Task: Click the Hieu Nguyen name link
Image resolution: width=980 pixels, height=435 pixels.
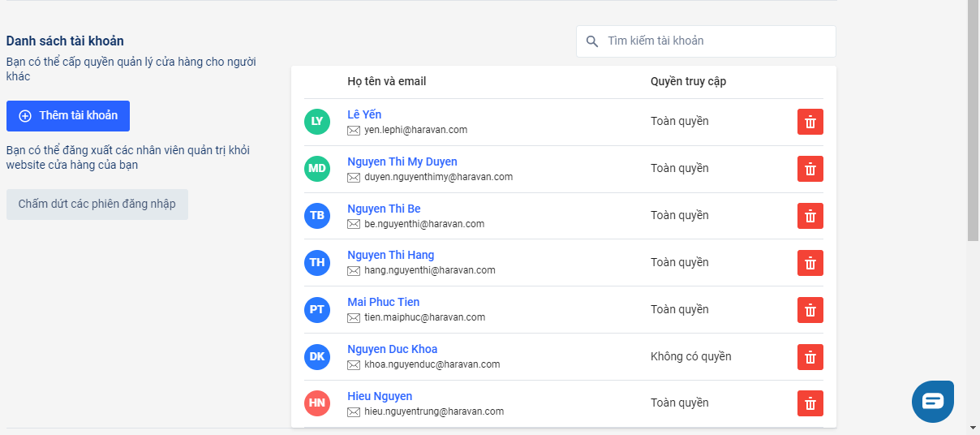Action: (380, 396)
